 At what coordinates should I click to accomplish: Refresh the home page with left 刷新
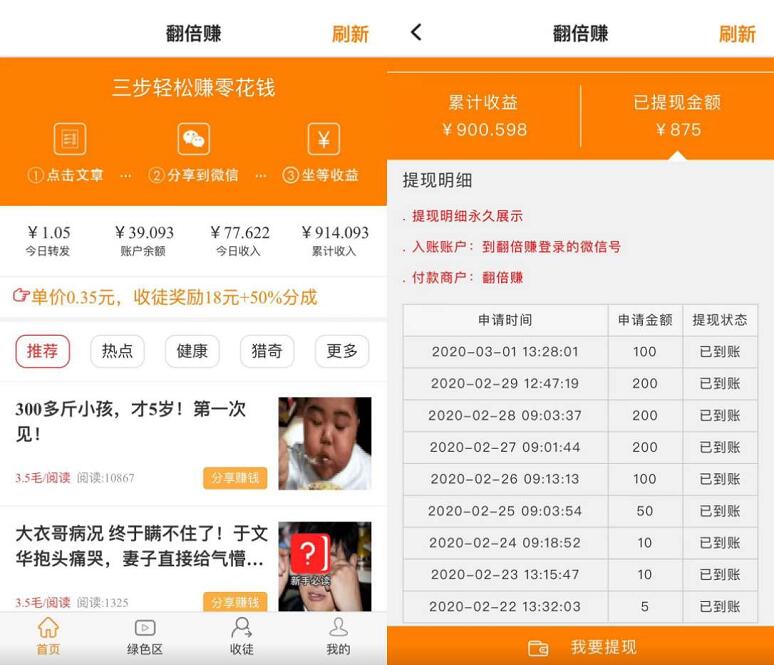[x=350, y=34]
